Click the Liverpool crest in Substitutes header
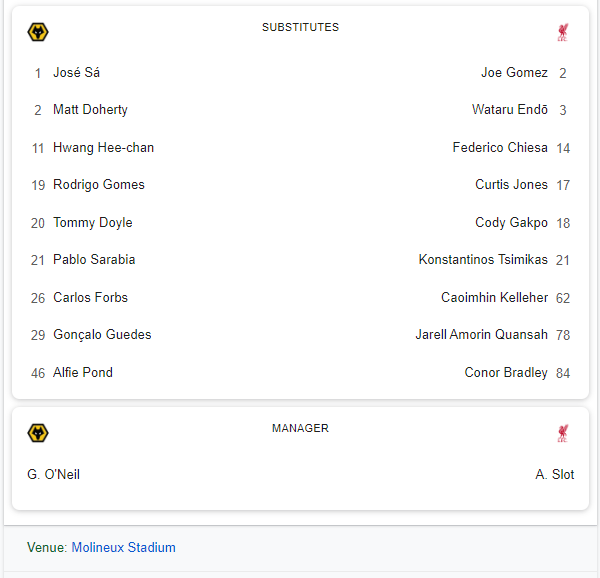The image size is (600, 578). click(562, 32)
